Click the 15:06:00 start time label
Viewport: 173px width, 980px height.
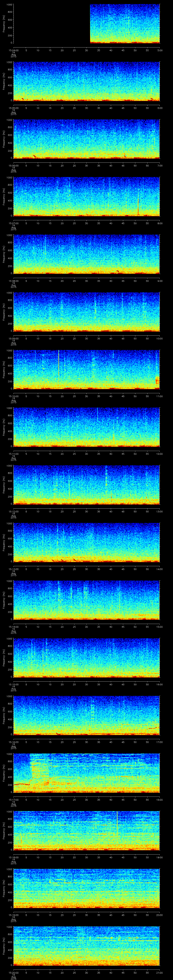pyautogui.click(x=13, y=166)
